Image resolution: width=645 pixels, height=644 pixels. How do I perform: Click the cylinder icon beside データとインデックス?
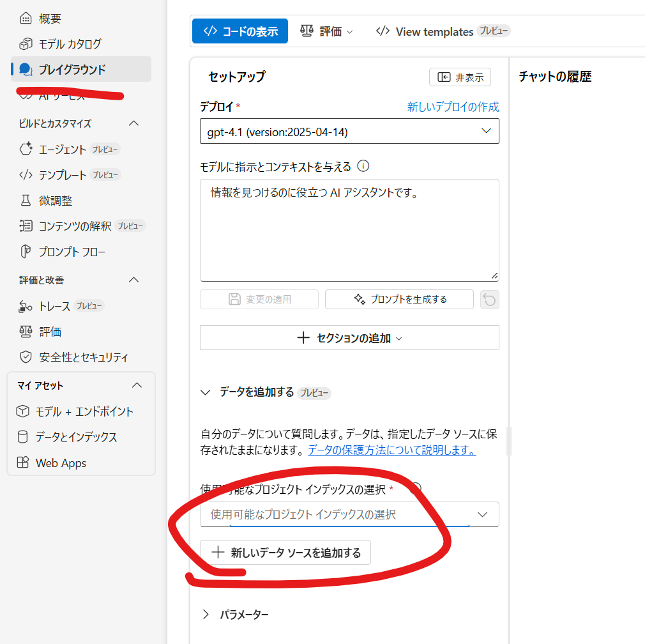(x=22, y=437)
